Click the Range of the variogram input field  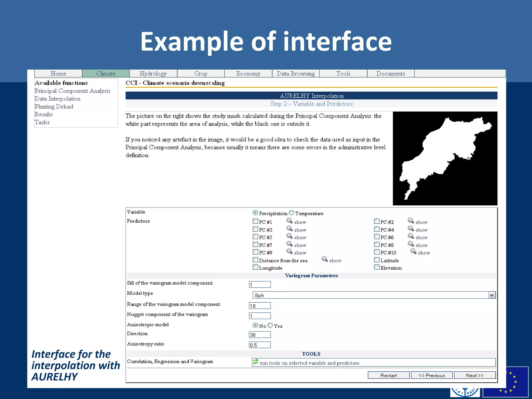tap(260, 305)
